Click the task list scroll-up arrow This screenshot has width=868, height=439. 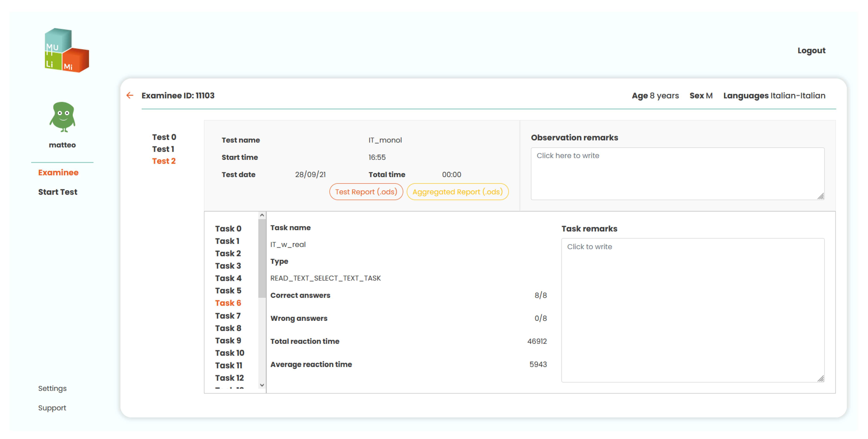coord(262,215)
